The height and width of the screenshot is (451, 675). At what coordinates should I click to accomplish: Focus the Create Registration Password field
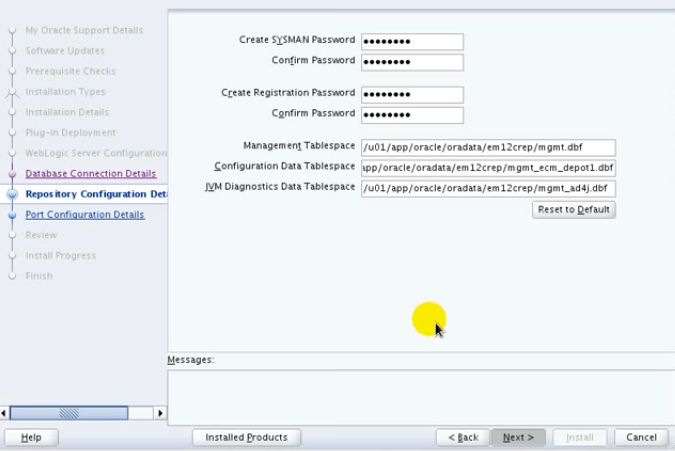pos(412,95)
